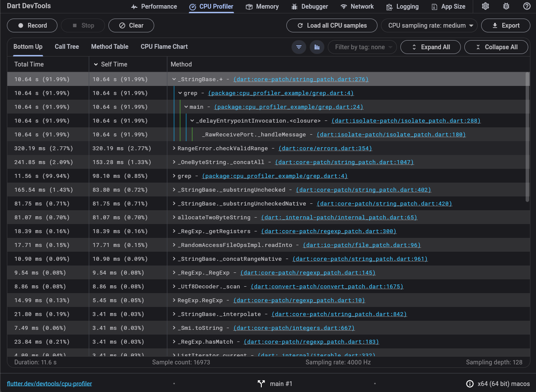Screen dimensions: 536x392
Task: Click the report feedback bug icon
Action: tap(506, 6)
